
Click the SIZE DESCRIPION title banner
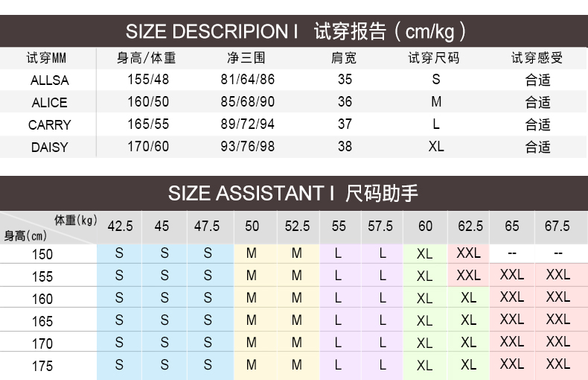pos(294,32)
